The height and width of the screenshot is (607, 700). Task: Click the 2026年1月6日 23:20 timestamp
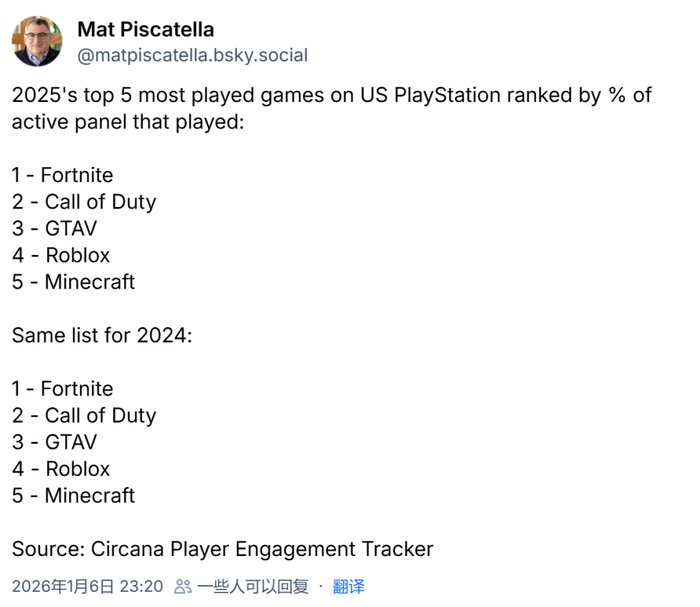tap(87, 587)
